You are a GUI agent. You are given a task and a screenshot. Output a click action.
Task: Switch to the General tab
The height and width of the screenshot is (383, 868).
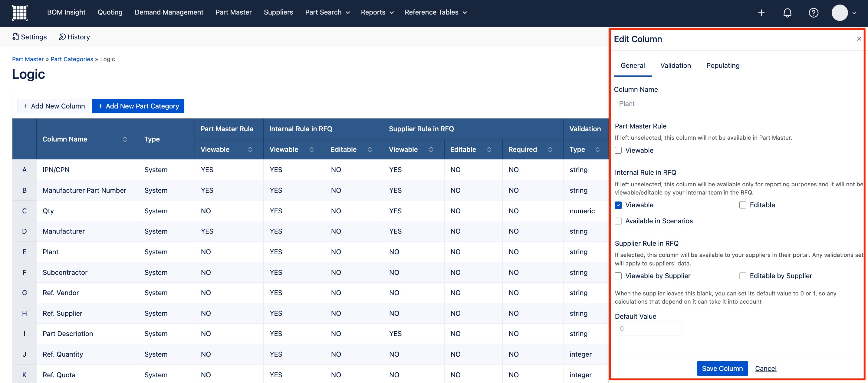(x=633, y=66)
